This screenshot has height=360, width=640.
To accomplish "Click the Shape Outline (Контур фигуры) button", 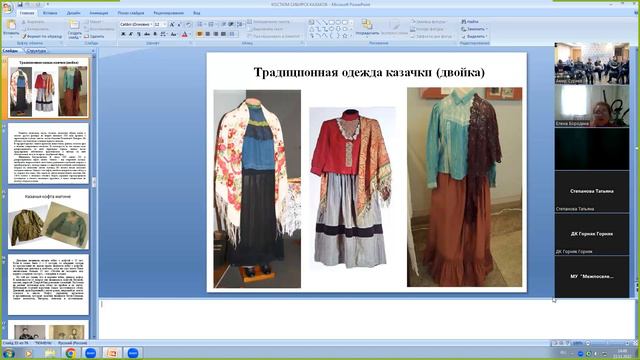I will (x=427, y=29).
